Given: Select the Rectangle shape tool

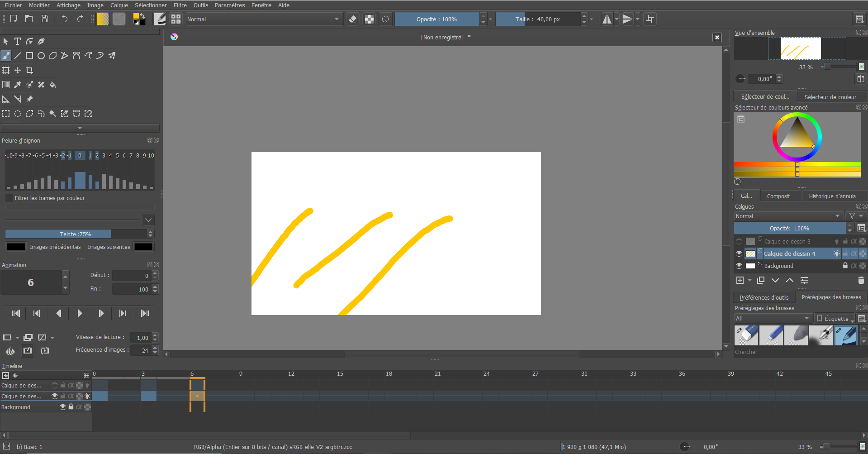Looking at the screenshot, I should (x=29, y=56).
